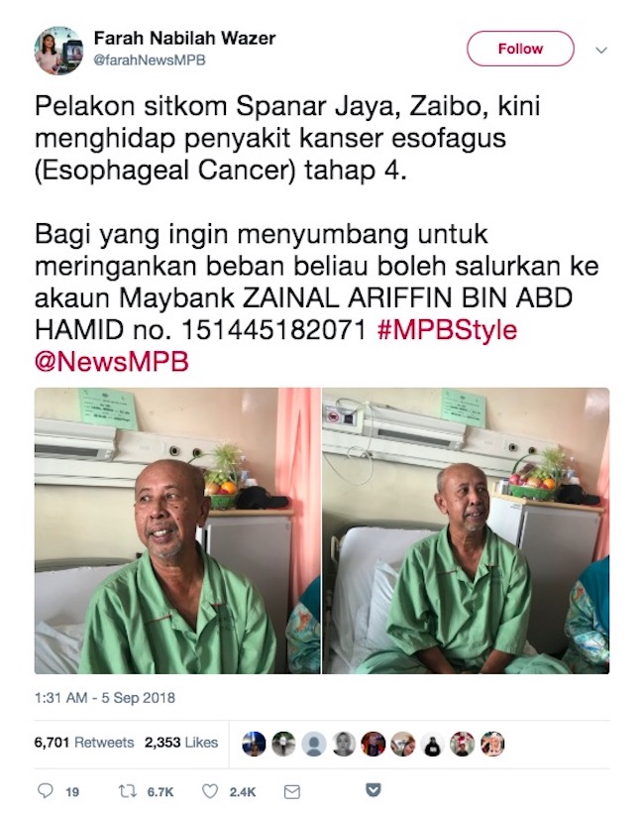Viewport: 644px width, 816px height.
Task: Click the envelope direct message icon
Action: point(292,792)
